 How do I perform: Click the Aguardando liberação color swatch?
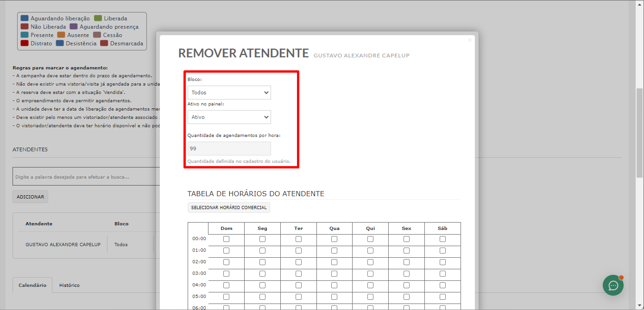(25, 19)
